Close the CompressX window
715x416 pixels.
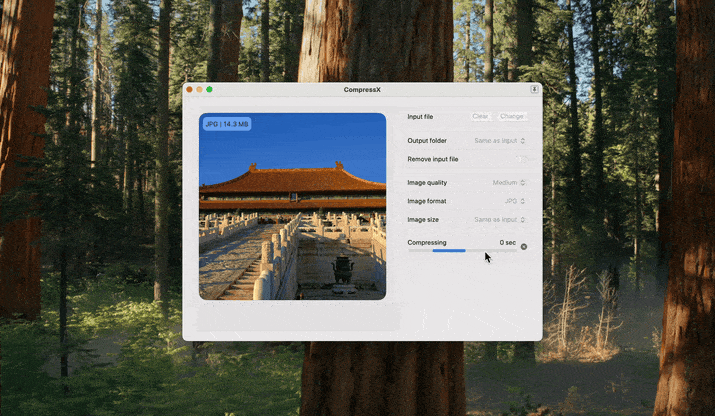[x=189, y=89]
